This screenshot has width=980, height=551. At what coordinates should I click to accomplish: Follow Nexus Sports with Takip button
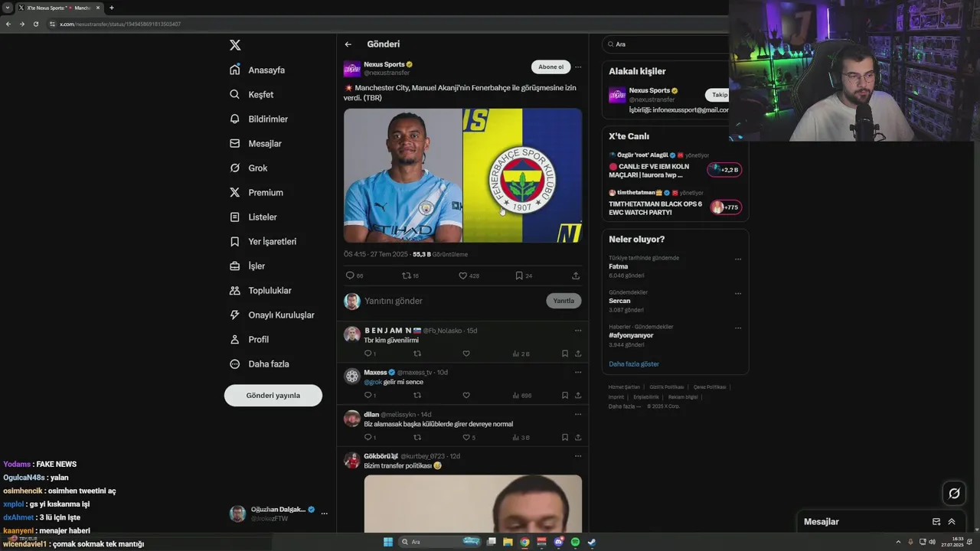pyautogui.click(x=717, y=95)
